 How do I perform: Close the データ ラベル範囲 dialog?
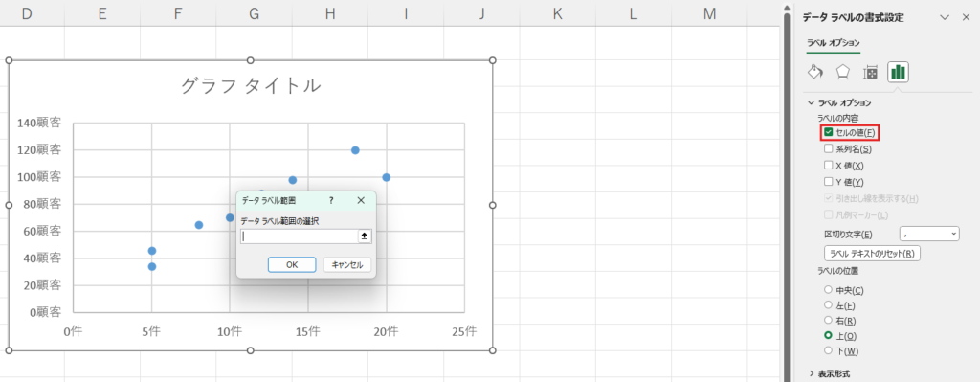tap(361, 201)
